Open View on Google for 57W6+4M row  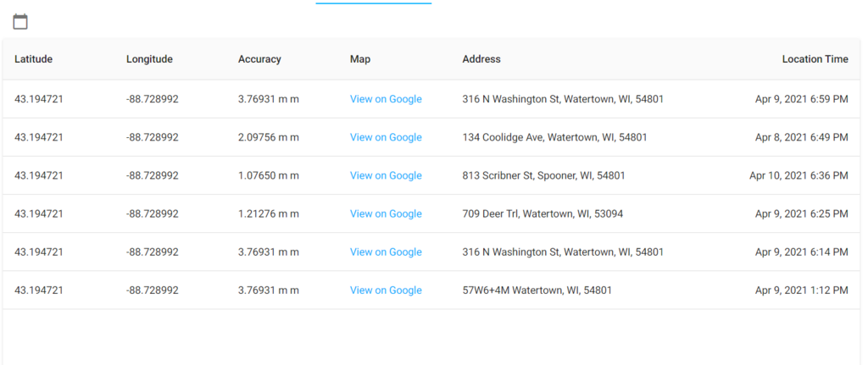pos(386,290)
